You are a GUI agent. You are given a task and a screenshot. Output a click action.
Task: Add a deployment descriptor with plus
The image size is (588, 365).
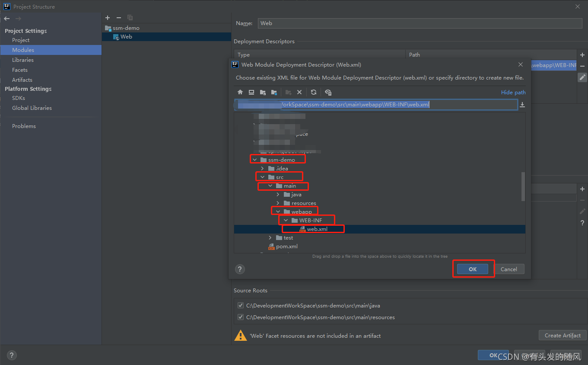pyautogui.click(x=582, y=55)
